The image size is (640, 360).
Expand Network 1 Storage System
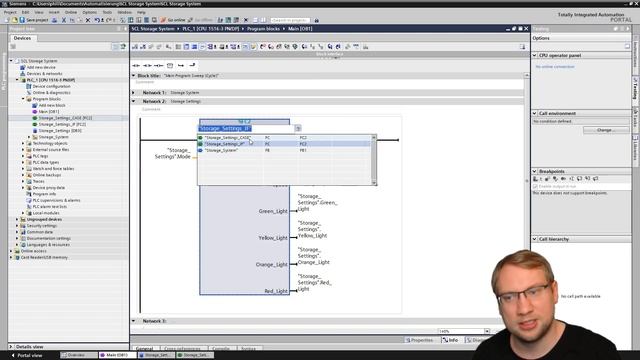click(133, 93)
